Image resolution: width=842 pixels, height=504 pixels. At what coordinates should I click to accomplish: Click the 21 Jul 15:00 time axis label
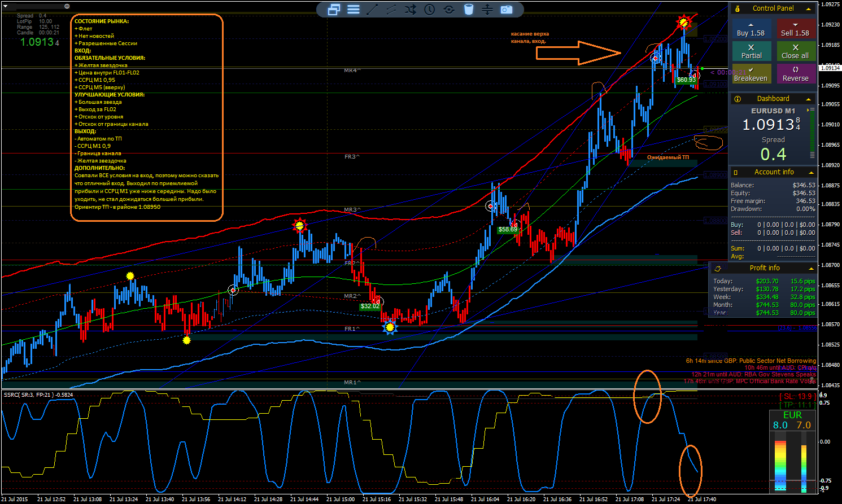pyautogui.click(x=341, y=499)
